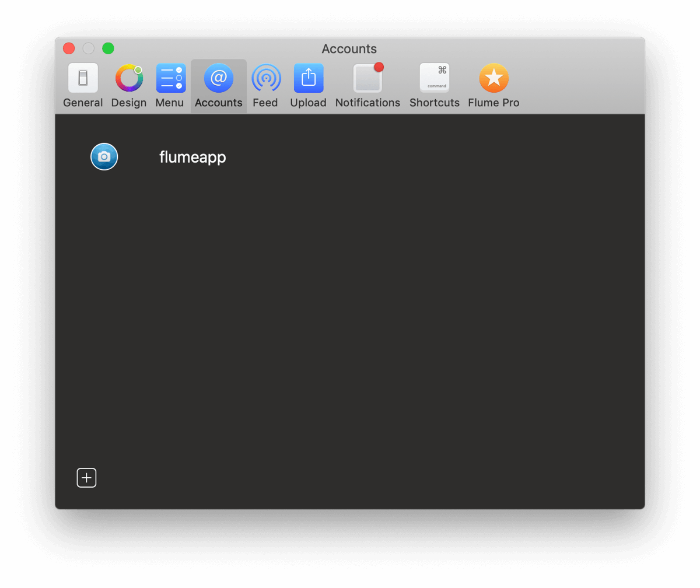Open the Notifications preferences pane

(367, 86)
